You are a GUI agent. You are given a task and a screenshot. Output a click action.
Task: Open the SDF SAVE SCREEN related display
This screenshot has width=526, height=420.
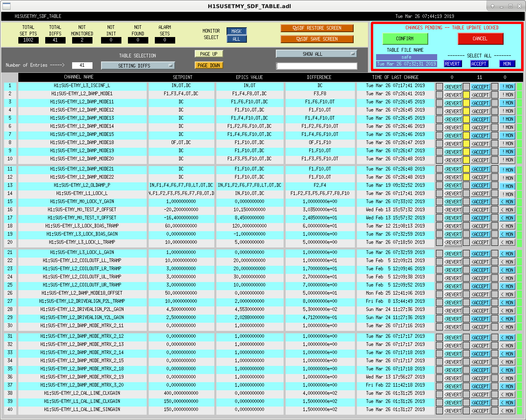(x=317, y=39)
